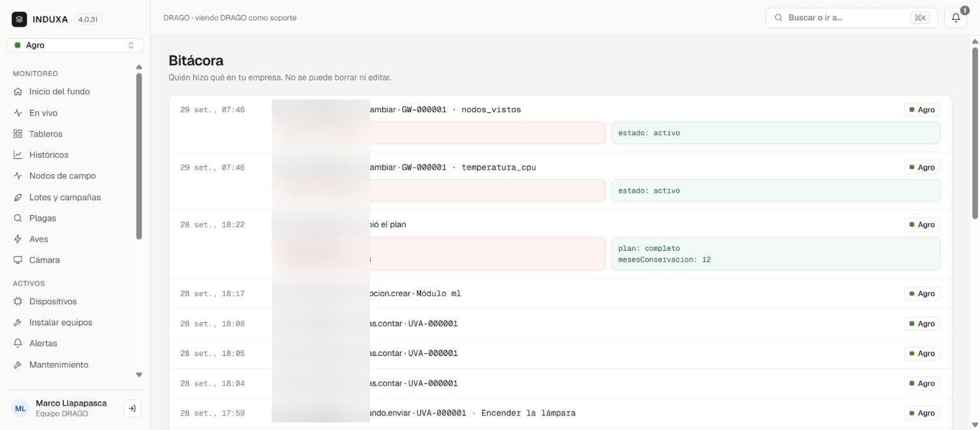The image size is (980, 430).
Task: Open the Dispositivos chip icon
Action: tap(18, 302)
